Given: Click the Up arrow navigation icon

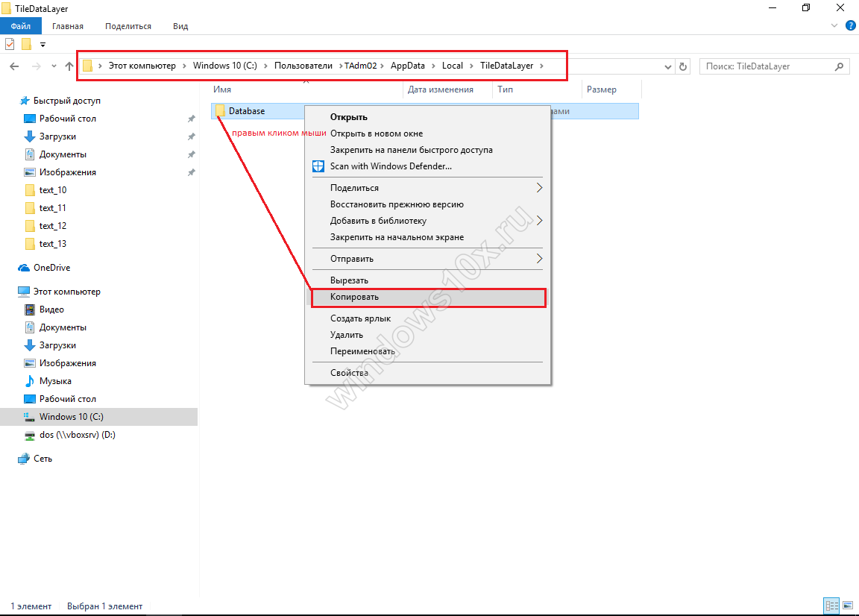Looking at the screenshot, I should [69, 66].
